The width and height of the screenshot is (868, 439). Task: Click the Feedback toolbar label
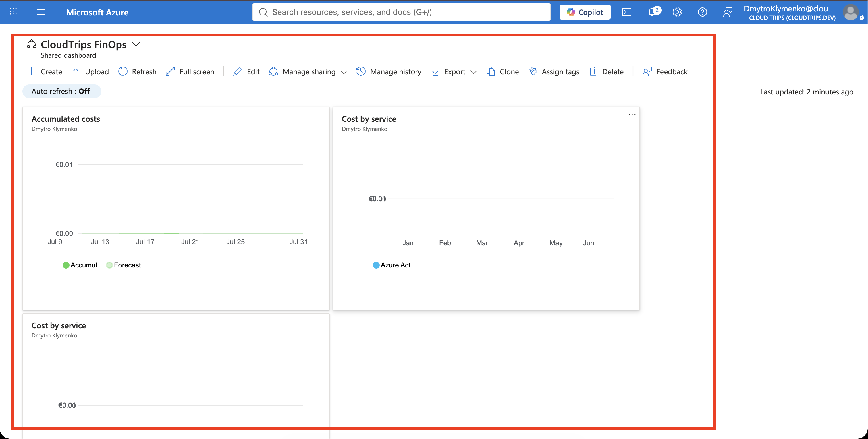pyautogui.click(x=672, y=72)
